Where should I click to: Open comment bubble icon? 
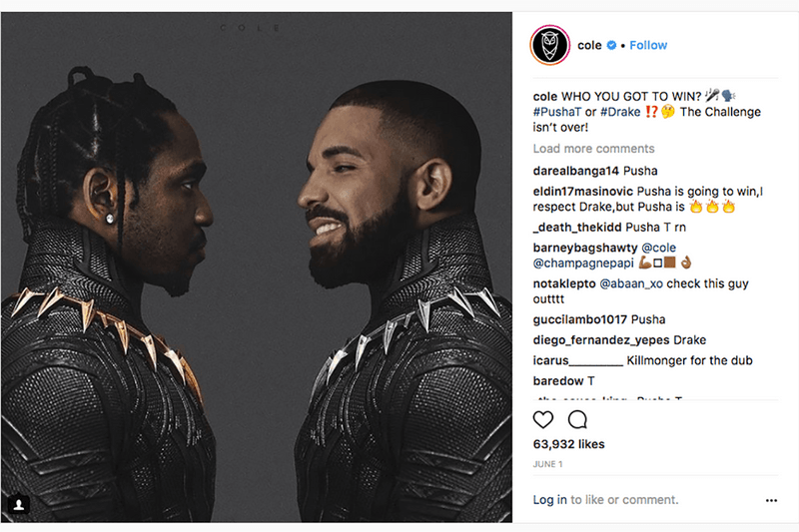click(577, 419)
